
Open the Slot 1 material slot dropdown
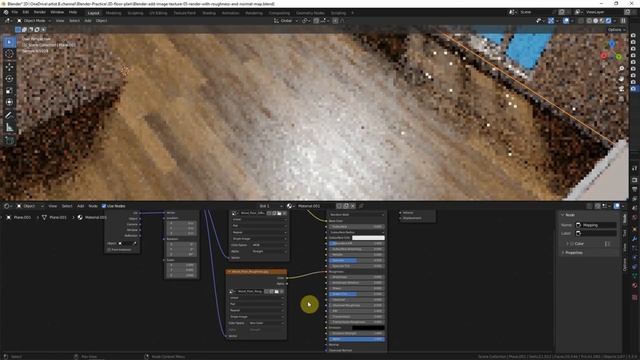[269, 206]
